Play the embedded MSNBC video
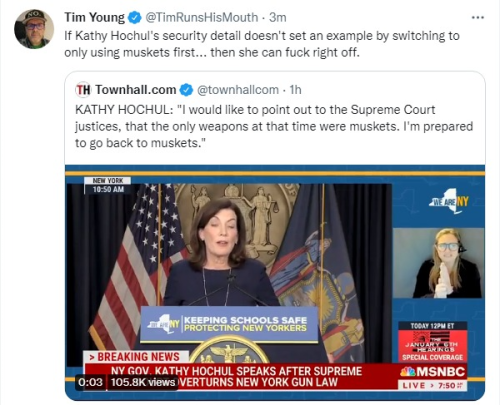500x405 pixels. tap(275, 282)
